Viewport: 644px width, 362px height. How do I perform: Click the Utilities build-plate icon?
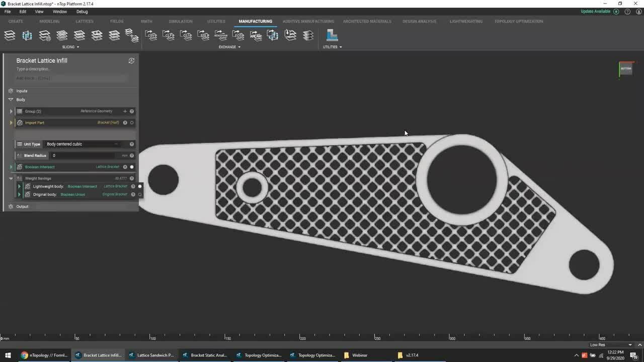tap(332, 35)
